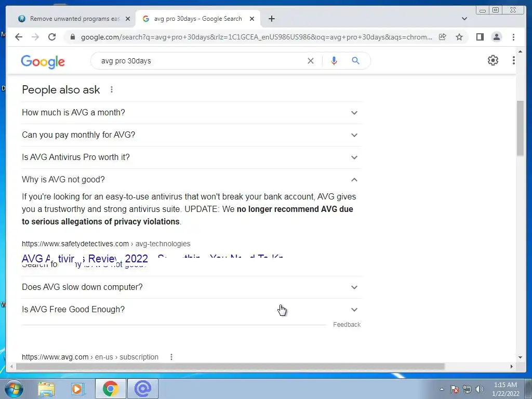This screenshot has width=532, height=399.
Task: Reload the current page
Action: click(52, 37)
